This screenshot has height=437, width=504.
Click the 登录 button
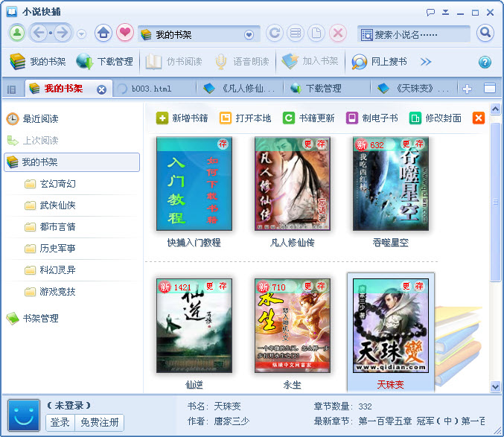[x=60, y=422]
